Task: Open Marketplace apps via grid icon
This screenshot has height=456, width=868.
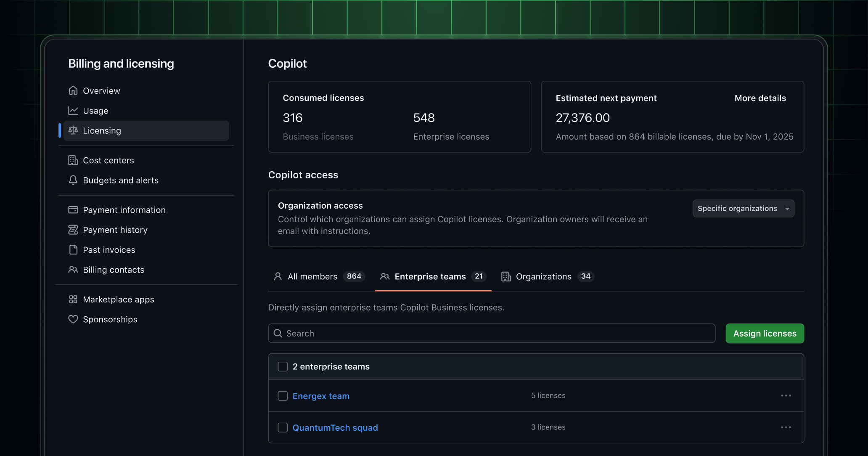Action: click(73, 299)
